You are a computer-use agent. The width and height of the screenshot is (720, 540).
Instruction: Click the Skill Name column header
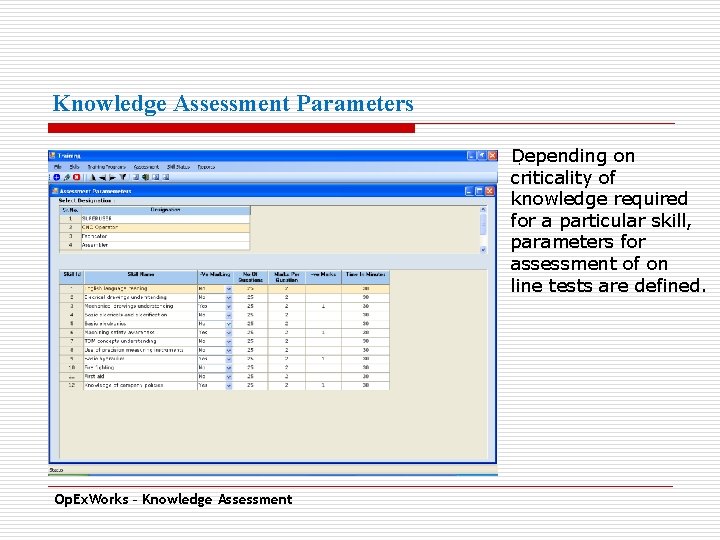(141, 277)
